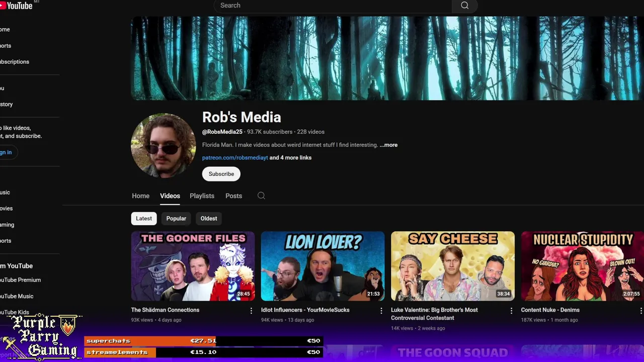Open Gaming in sidebar
Viewport: 644px width, 362px height.
pyautogui.click(x=7, y=225)
